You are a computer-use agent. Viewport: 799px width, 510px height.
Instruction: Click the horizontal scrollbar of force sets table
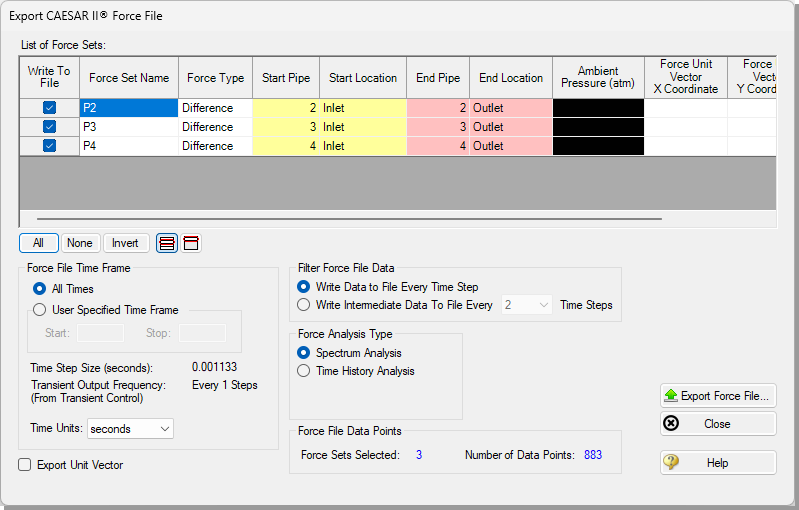[349, 219]
